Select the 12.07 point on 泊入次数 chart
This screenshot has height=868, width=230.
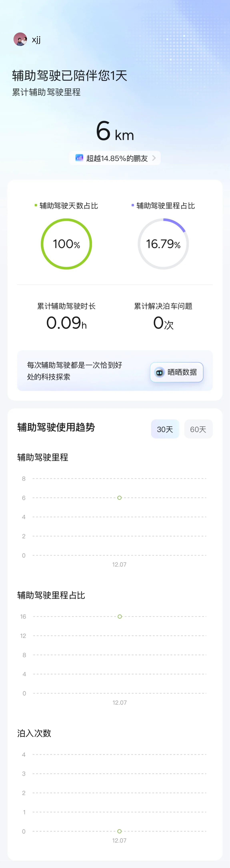[x=119, y=831]
